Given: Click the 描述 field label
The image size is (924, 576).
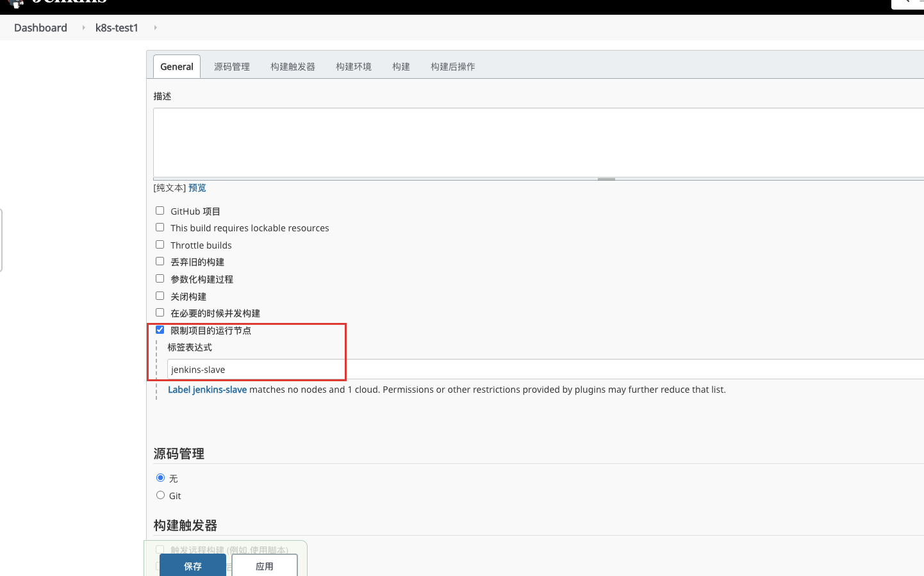Looking at the screenshot, I should click(162, 96).
